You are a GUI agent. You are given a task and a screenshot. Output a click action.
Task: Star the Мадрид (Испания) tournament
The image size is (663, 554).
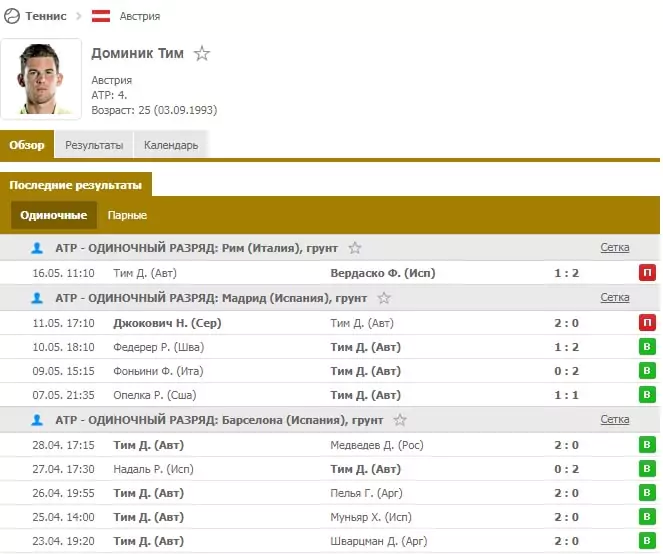[384, 298]
